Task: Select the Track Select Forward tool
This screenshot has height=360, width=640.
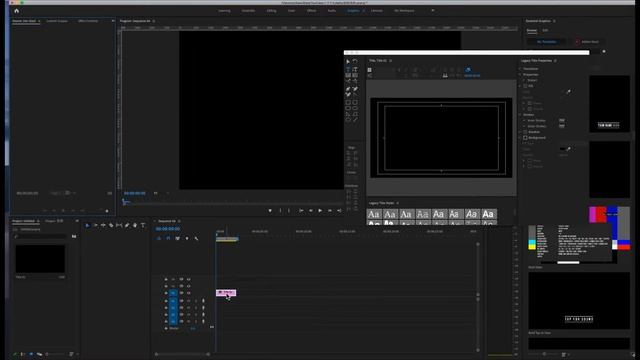Action: (x=96, y=225)
